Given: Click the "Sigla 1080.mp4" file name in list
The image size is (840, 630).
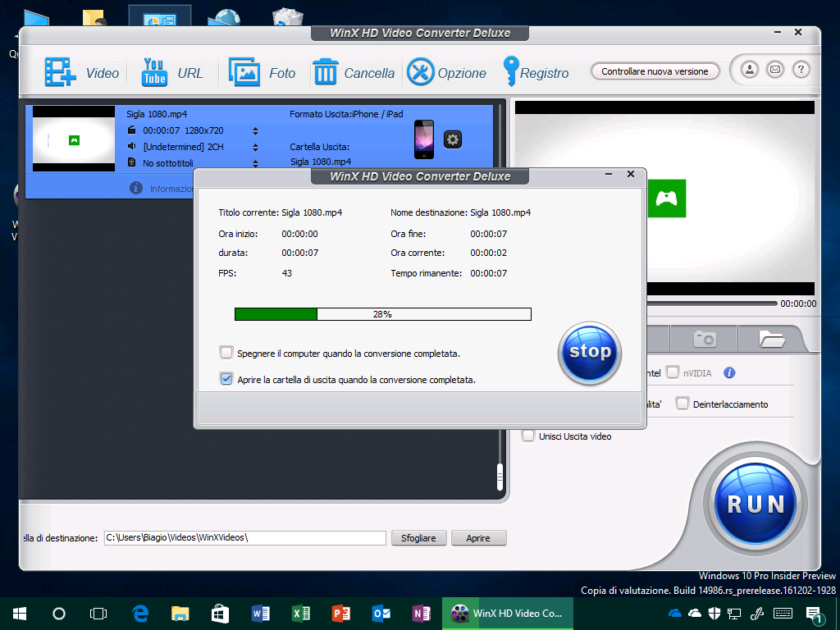Looking at the screenshot, I should tap(157, 114).
